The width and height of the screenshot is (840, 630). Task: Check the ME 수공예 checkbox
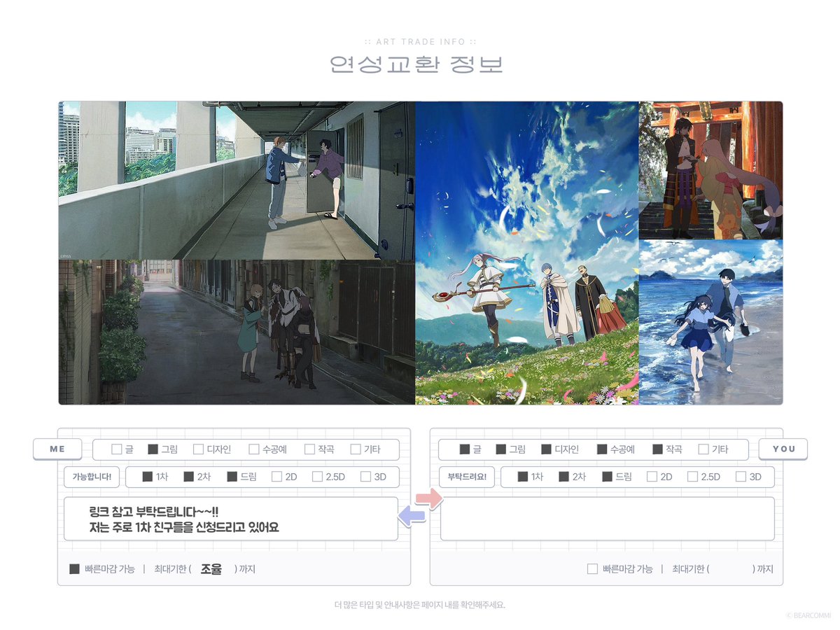254,449
